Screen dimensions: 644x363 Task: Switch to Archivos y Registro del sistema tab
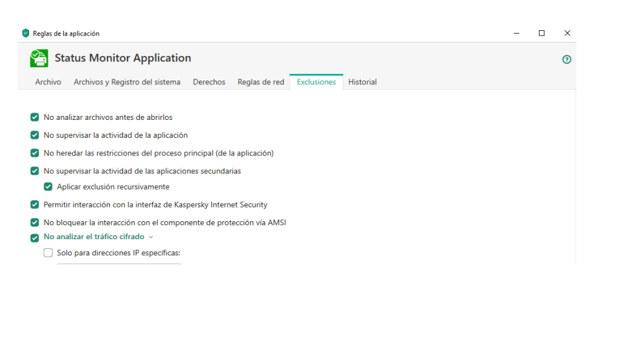click(127, 82)
